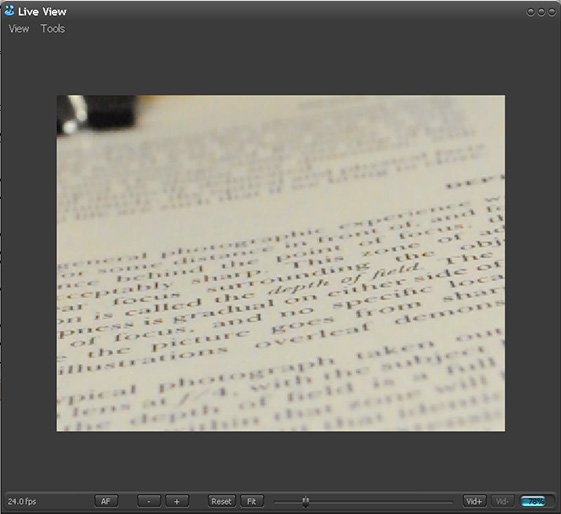Screen dimensions: 561x514
Task: Click the middle window control circle
Action: pos(541,12)
